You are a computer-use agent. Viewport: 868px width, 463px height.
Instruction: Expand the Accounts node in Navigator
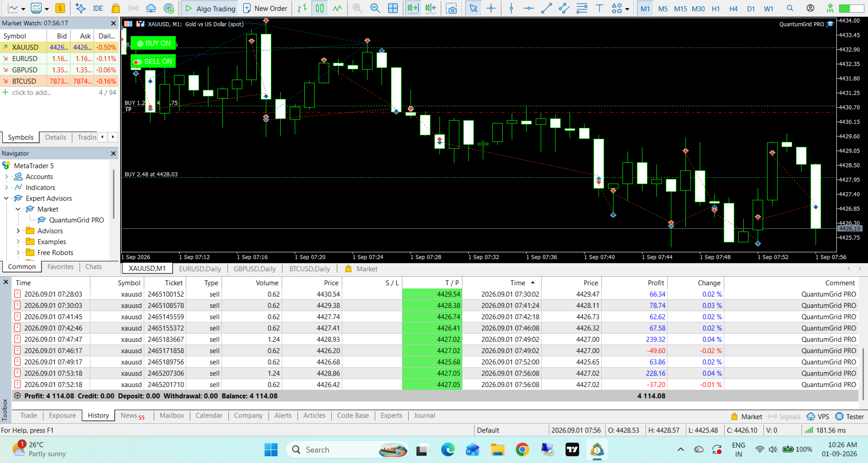6,177
